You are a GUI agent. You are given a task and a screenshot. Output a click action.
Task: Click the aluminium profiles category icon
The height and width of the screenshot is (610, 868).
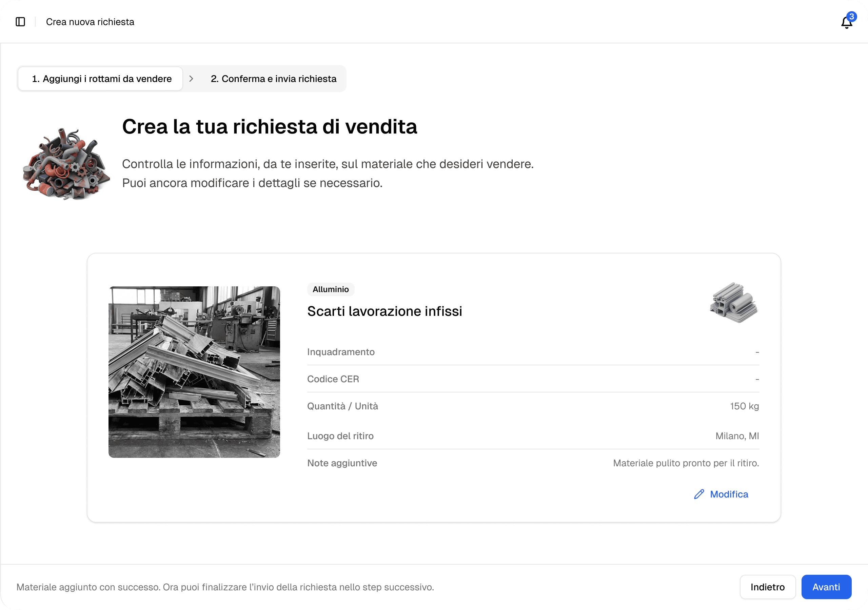[x=734, y=302]
